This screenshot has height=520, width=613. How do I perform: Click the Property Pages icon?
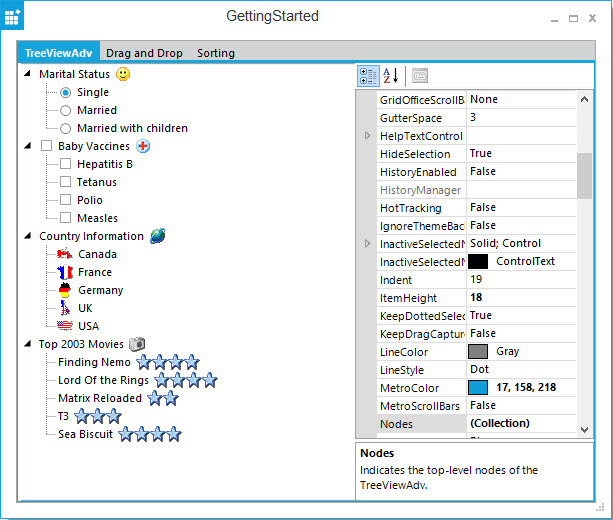[x=419, y=76]
